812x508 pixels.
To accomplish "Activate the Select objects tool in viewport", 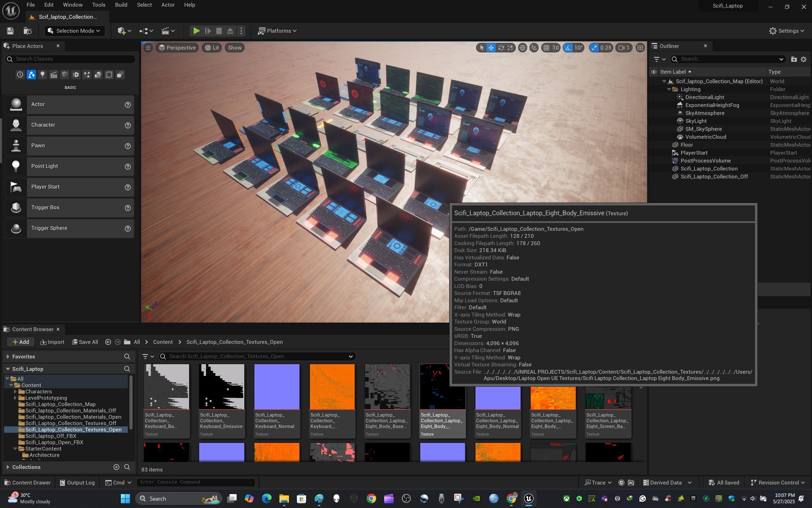I will point(481,48).
